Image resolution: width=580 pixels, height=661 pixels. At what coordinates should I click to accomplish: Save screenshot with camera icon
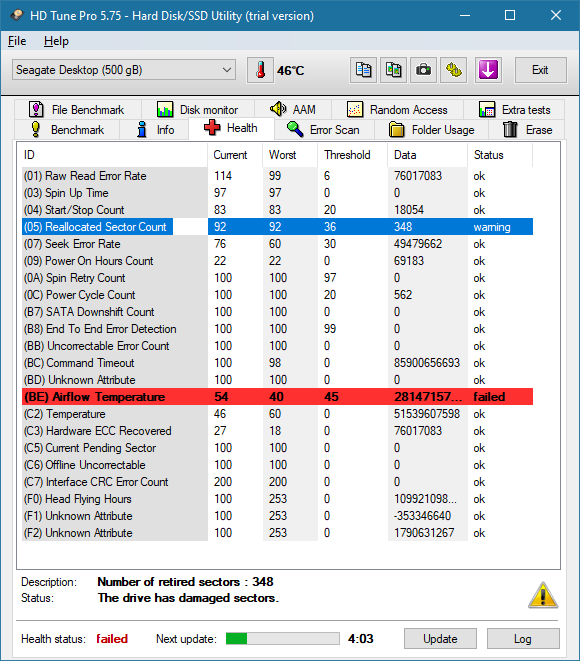pos(424,70)
